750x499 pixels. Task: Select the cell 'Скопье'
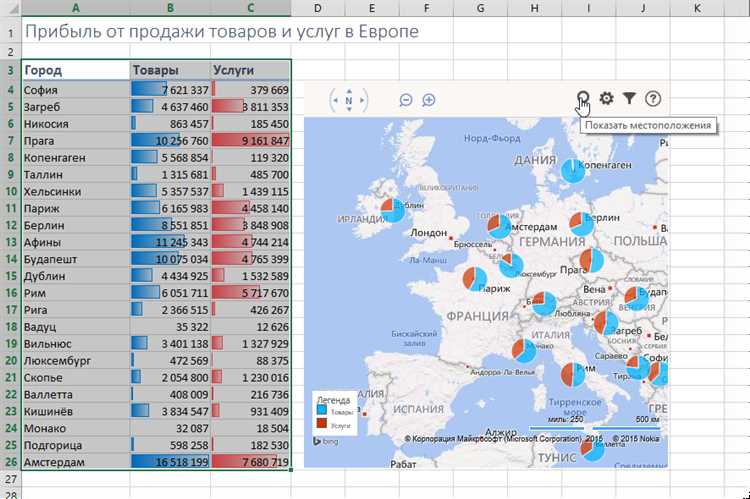76,377
